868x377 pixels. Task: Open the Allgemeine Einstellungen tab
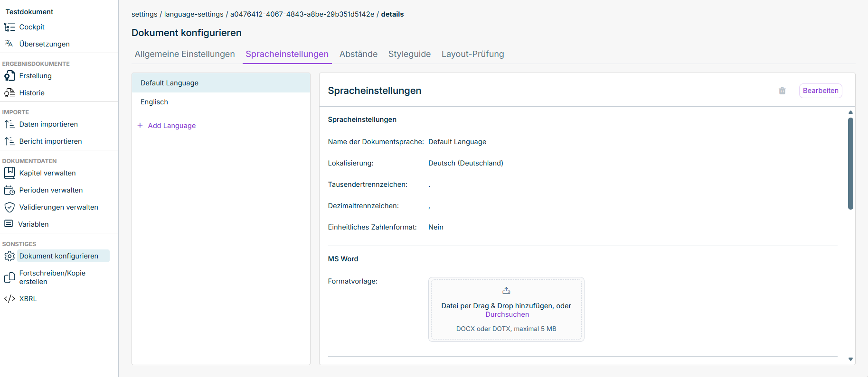[x=185, y=54]
